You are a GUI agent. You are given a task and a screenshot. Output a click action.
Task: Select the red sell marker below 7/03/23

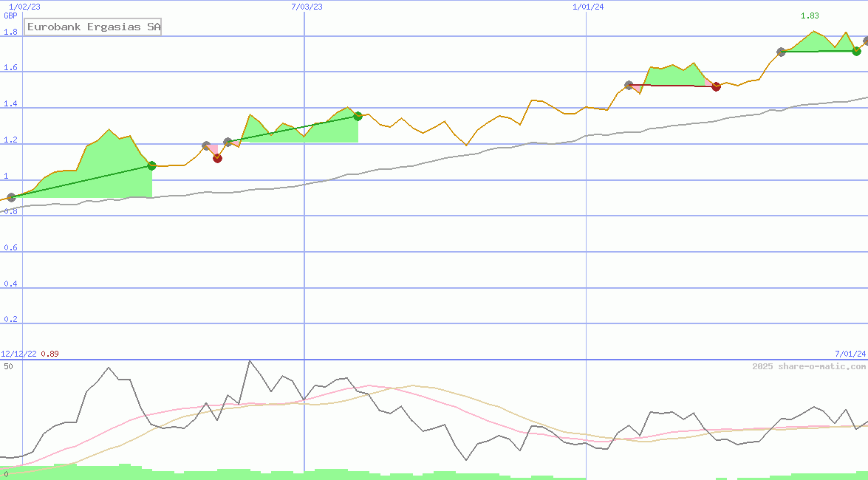(x=217, y=158)
